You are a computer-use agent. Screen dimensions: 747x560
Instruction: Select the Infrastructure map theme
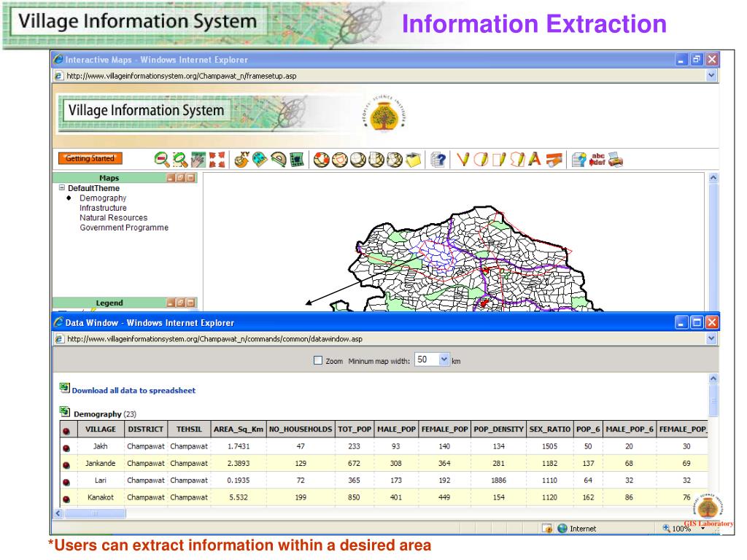(x=103, y=208)
